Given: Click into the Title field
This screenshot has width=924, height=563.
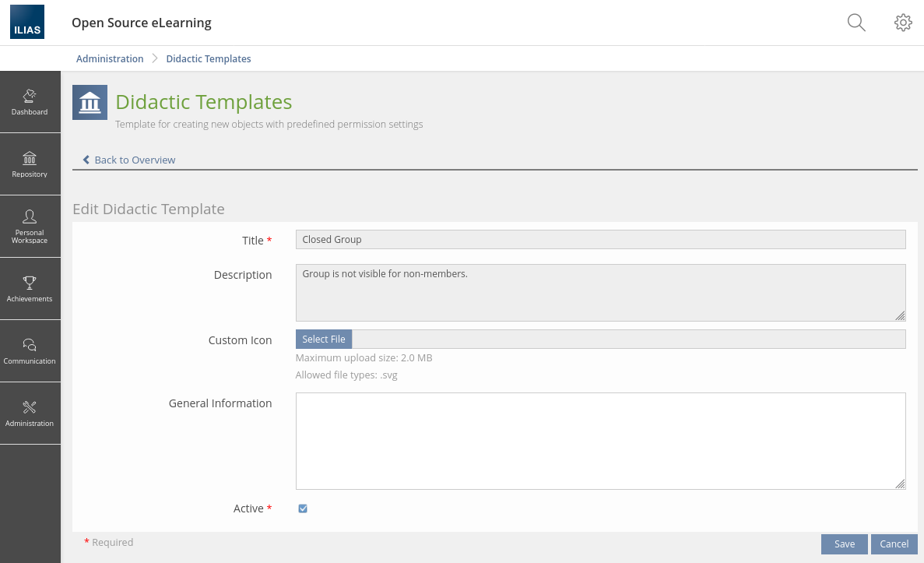Looking at the screenshot, I should (600, 240).
